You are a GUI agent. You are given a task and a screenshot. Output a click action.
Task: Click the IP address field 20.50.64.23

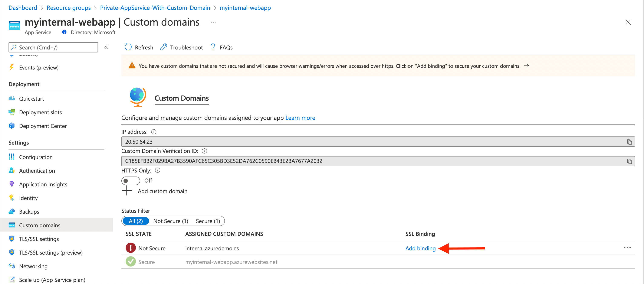coord(378,142)
